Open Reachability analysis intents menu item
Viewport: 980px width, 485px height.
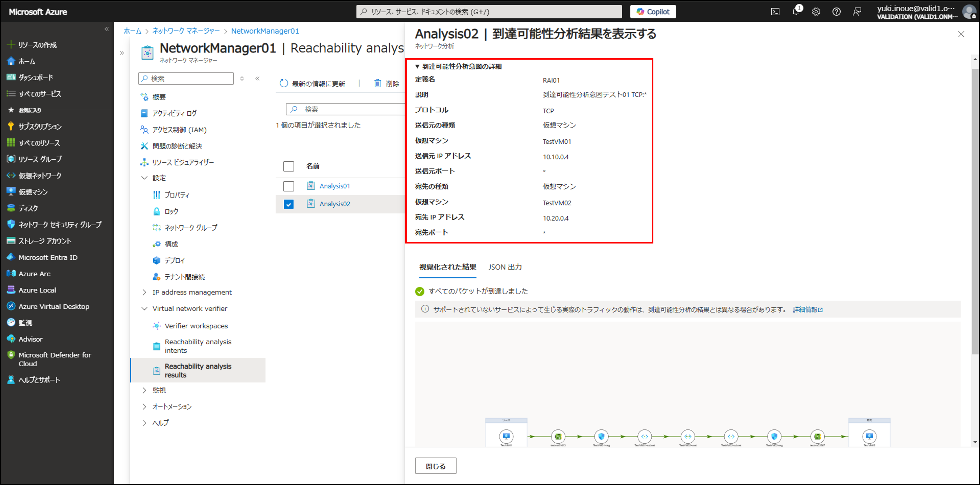pyautogui.click(x=198, y=346)
